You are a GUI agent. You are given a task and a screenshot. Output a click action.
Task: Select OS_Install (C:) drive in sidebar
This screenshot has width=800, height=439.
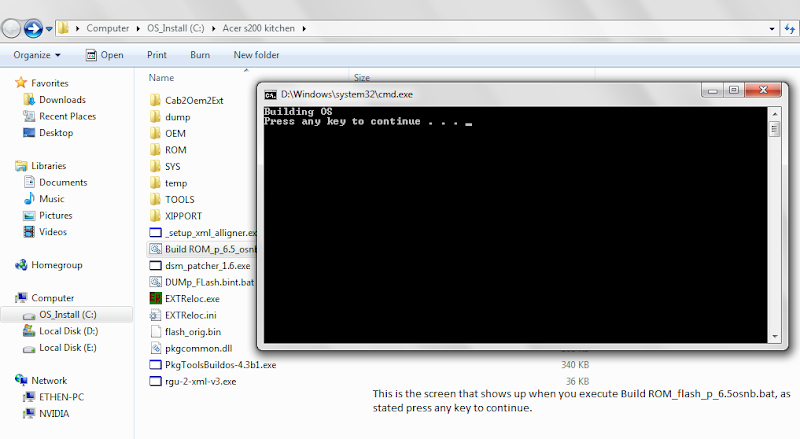click(x=68, y=314)
